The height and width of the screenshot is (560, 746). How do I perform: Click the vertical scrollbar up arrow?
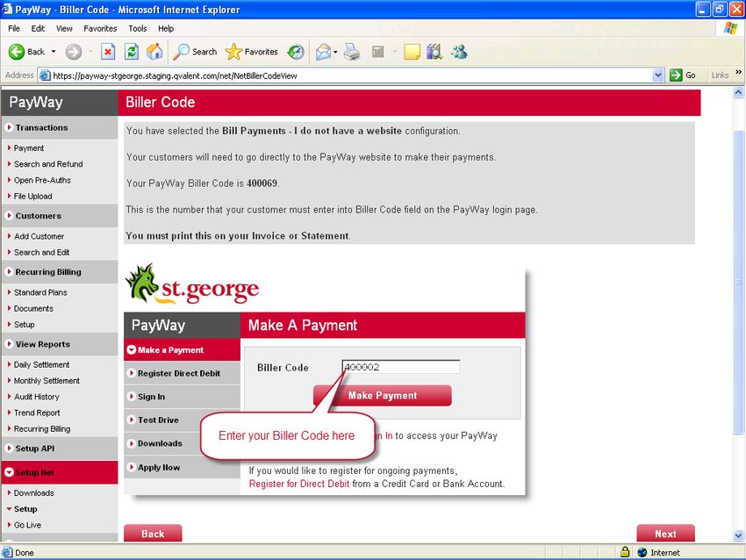tap(738, 92)
